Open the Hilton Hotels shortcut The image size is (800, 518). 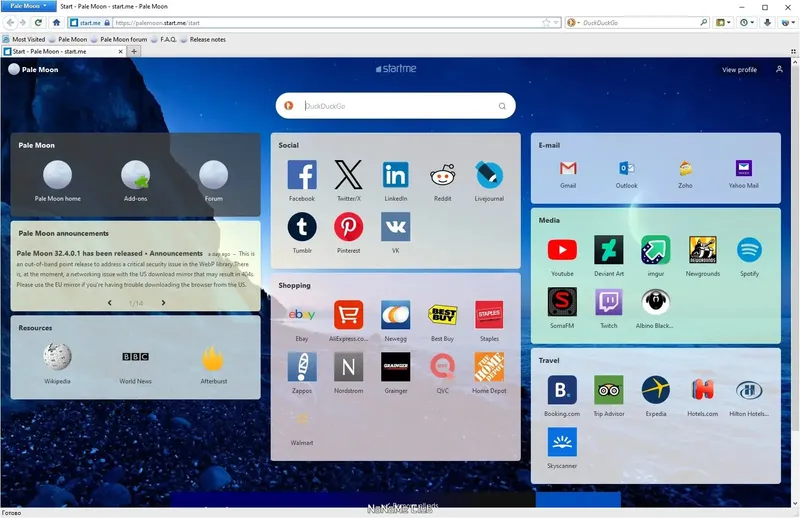(749, 390)
